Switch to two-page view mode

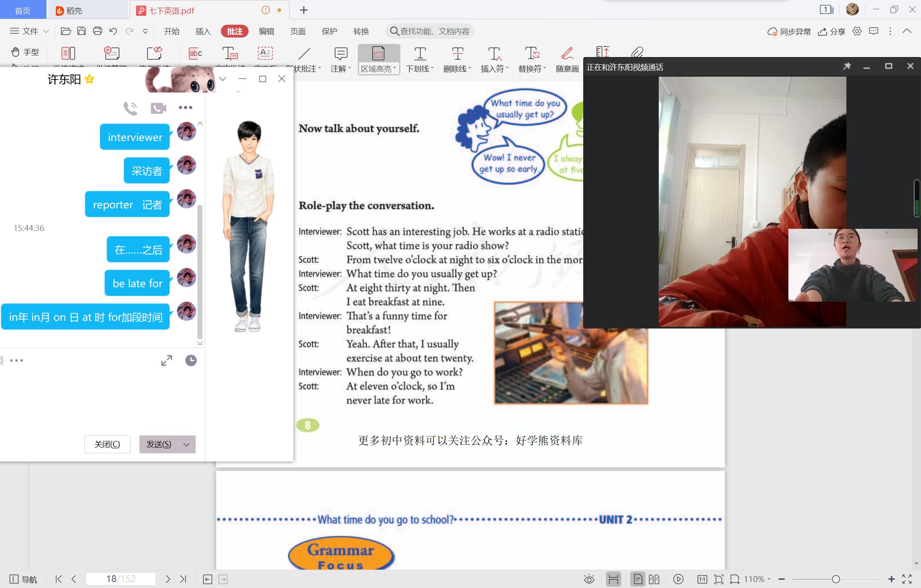coord(654,579)
